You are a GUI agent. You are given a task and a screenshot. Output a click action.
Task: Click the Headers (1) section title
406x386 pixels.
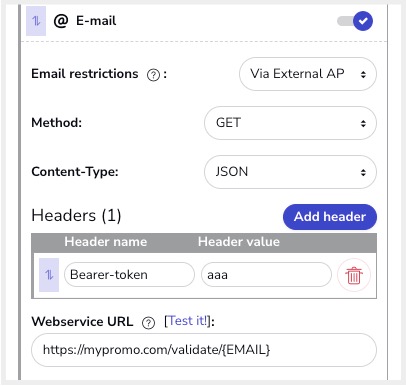click(x=76, y=215)
